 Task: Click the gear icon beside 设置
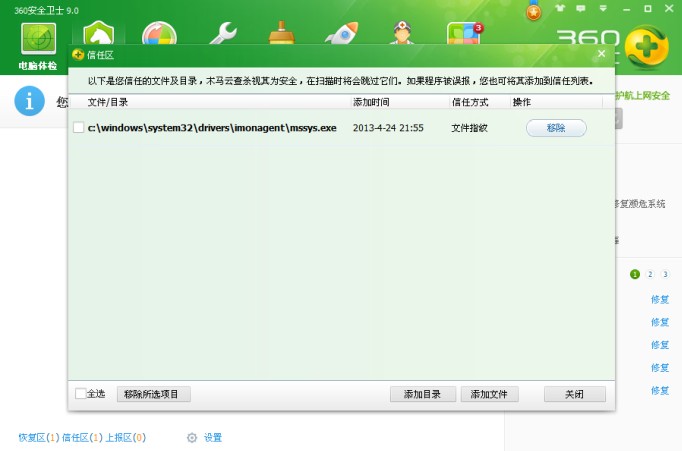click(192, 438)
